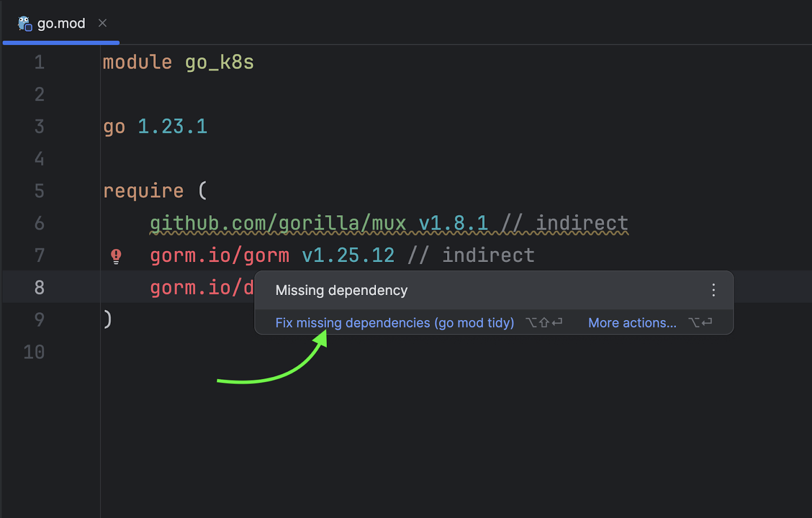This screenshot has width=812, height=518.
Task: Click the go_k8s module name
Action: coord(219,63)
